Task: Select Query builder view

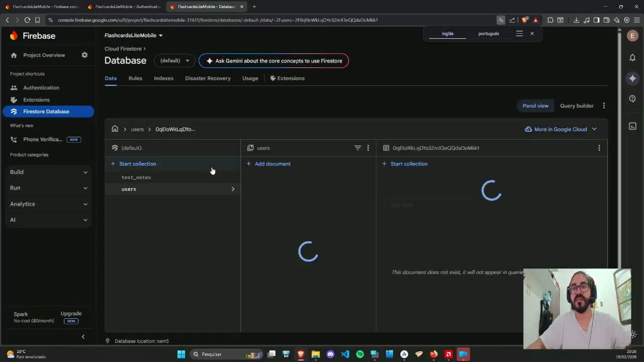Action: pos(577,106)
